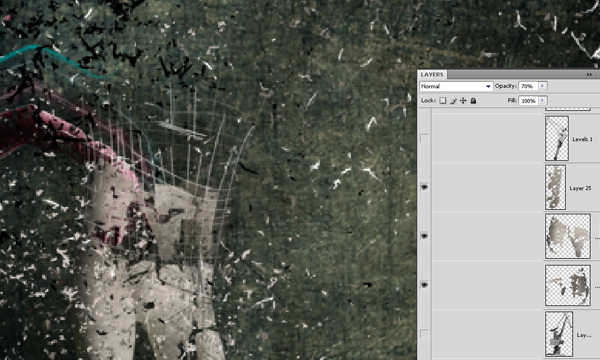Hide layer with scattered gray thumbnail above bottom
The height and width of the screenshot is (360, 600).
pyautogui.click(x=424, y=285)
